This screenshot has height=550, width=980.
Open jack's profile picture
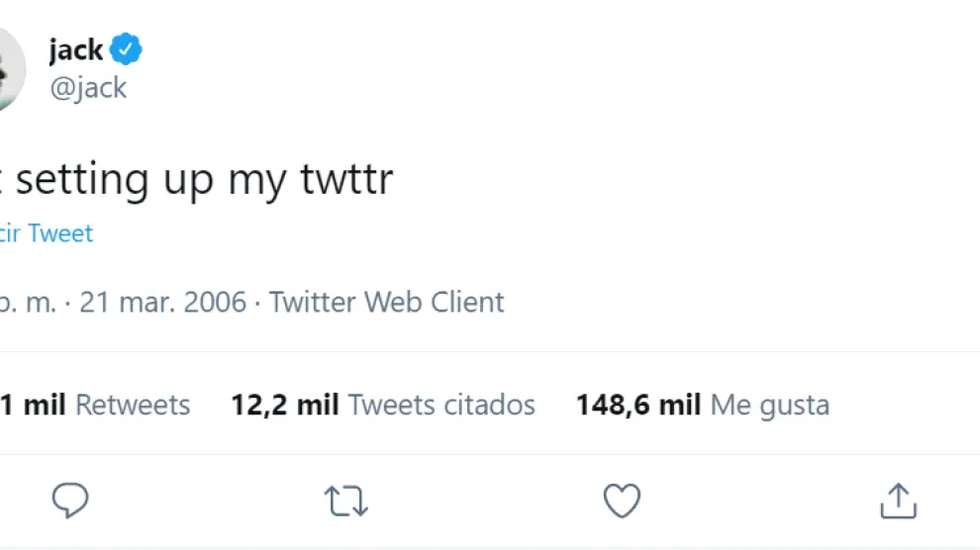(x=10, y=67)
